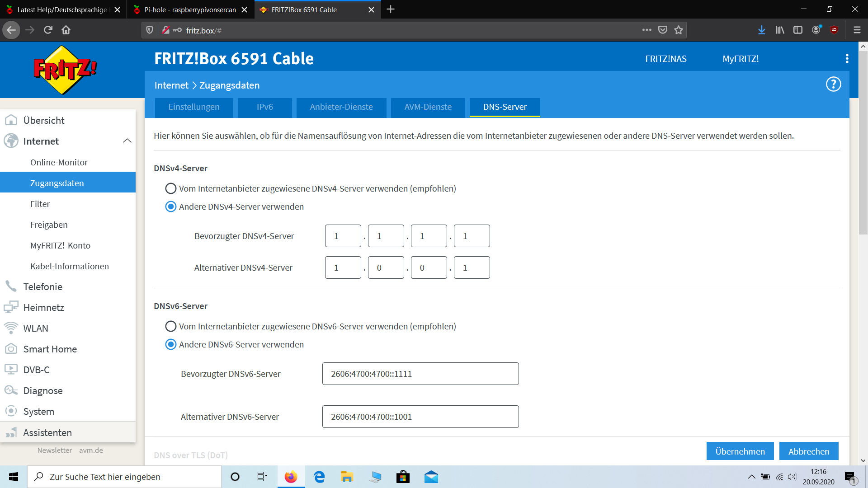Click the Telefonie phone icon
Image resolution: width=868 pixels, height=488 pixels.
(11, 286)
